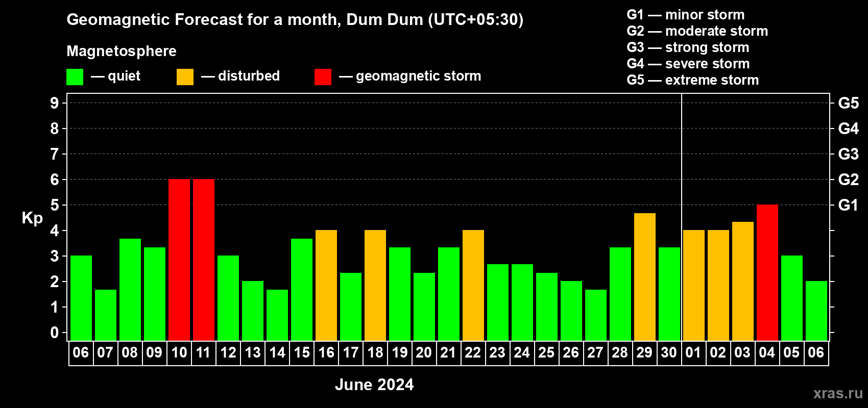The width and height of the screenshot is (868, 408).
Task: Click the date label '29' on the axis
Action: [645, 352]
